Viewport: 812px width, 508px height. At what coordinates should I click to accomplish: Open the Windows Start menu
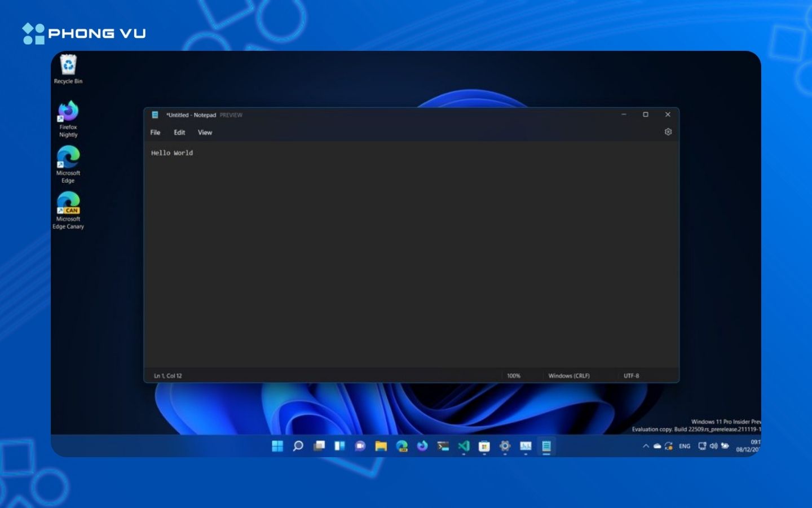(x=277, y=446)
